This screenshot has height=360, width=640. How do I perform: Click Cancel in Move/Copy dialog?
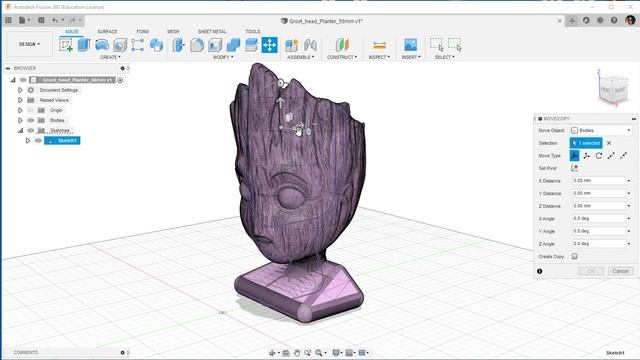(620, 271)
